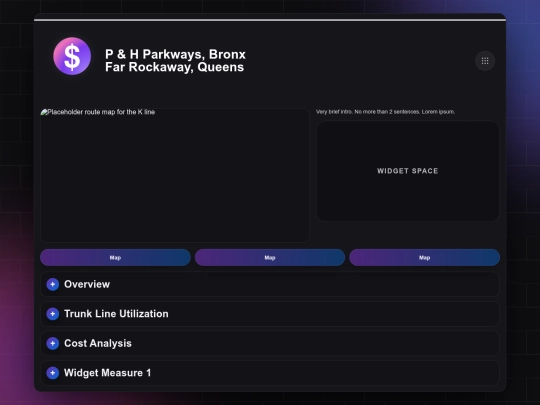Click the dollar sign logo icon

pyautogui.click(x=72, y=56)
